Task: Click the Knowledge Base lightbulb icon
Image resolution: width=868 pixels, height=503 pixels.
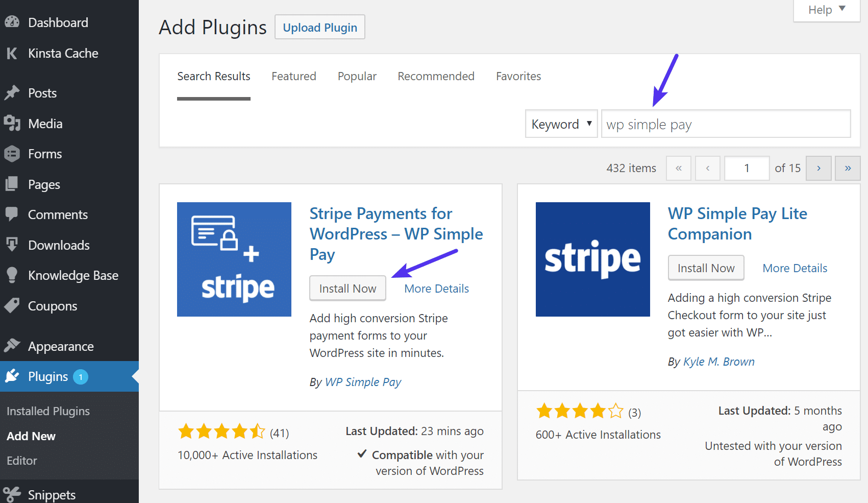Action: click(x=12, y=275)
